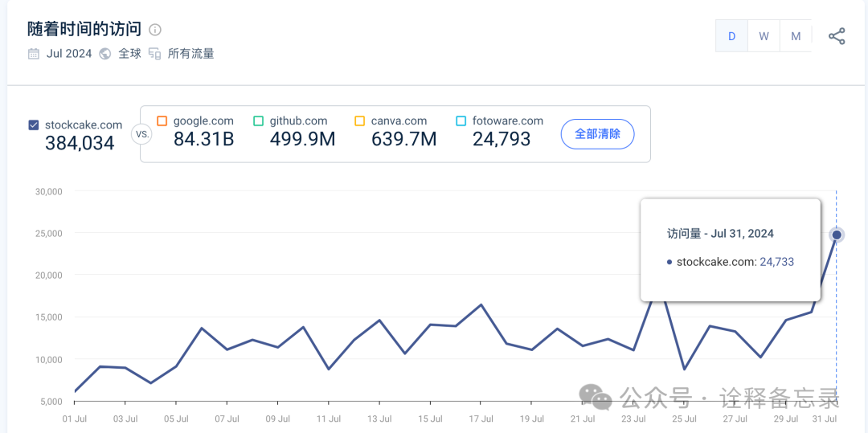Viewport: 868px width, 433px height.
Task: Select the calendar icon next to Jul 2024
Action: pos(34,54)
